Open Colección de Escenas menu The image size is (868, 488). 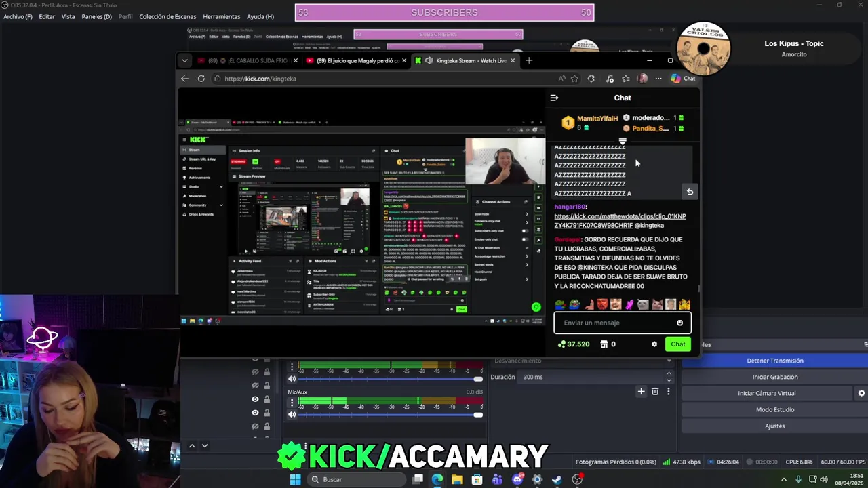pyautogui.click(x=167, y=16)
